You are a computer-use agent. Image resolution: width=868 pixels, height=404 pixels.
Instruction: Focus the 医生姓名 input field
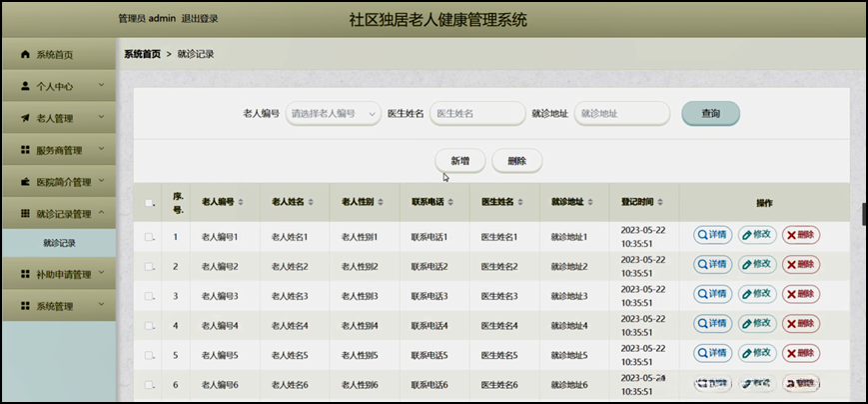click(x=477, y=114)
